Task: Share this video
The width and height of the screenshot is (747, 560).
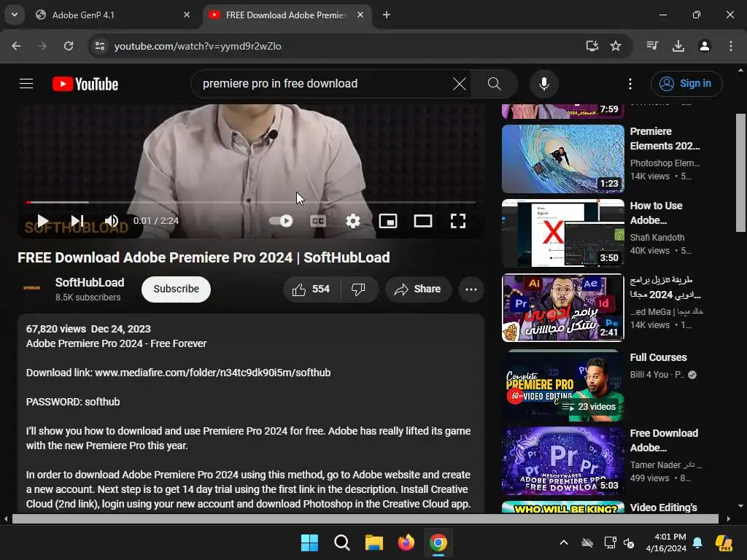Action: coord(418,289)
